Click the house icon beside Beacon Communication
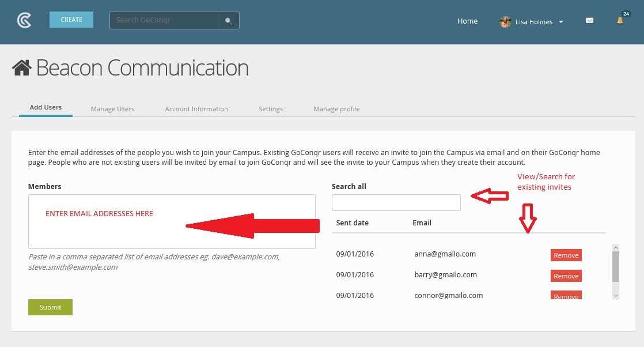 (22, 69)
